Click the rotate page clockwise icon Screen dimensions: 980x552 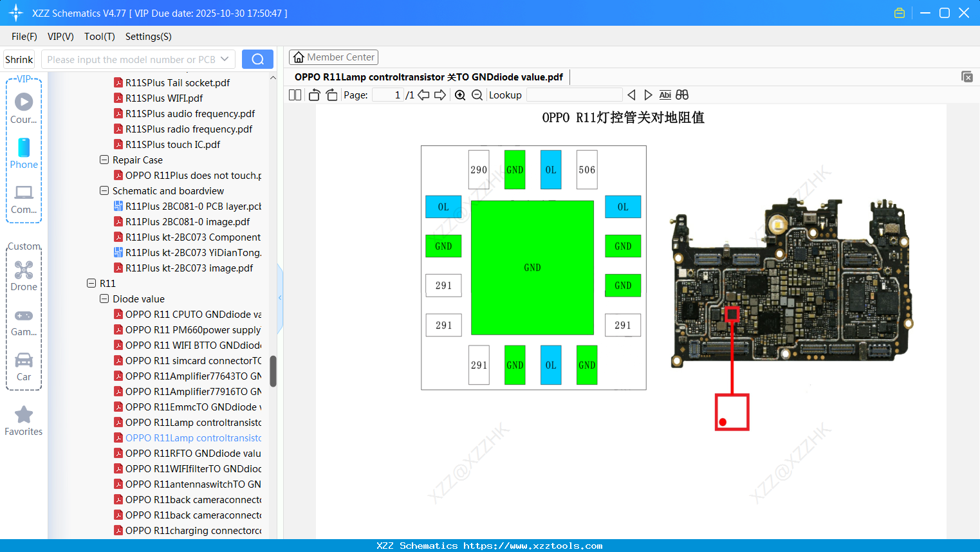(x=331, y=95)
